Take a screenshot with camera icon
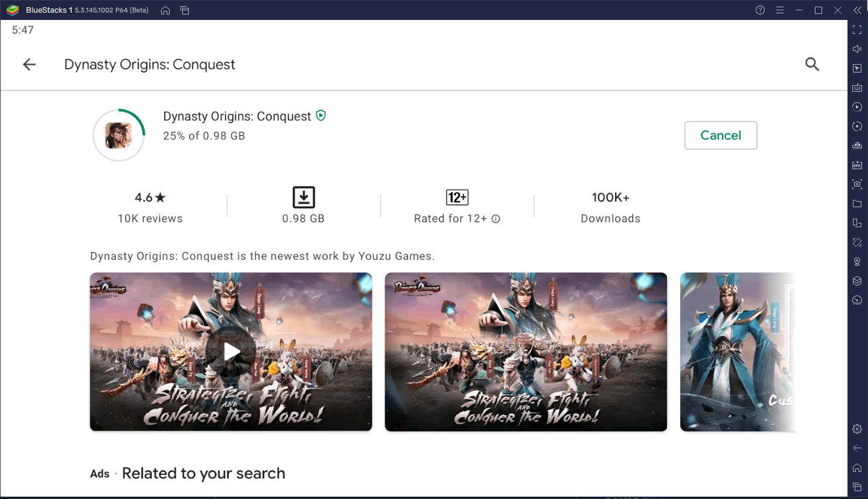The width and height of the screenshot is (868, 499). [x=857, y=184]
